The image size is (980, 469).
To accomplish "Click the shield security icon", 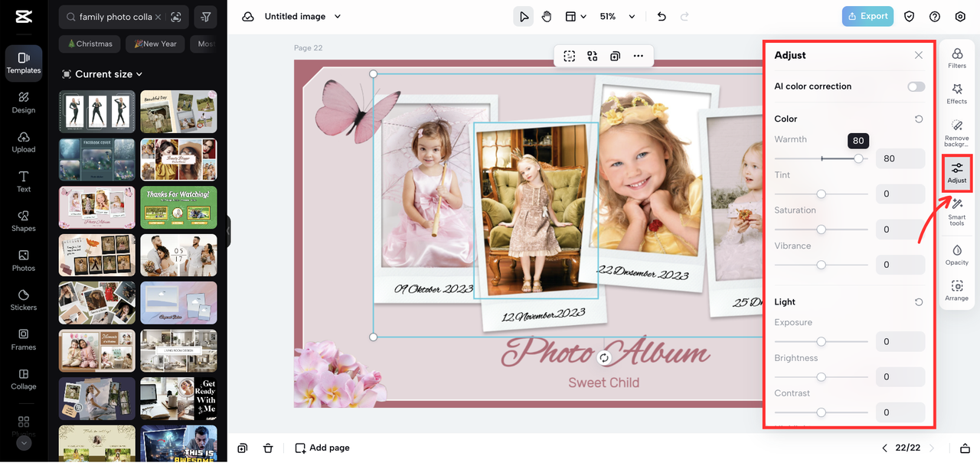I will click(910, 16).
